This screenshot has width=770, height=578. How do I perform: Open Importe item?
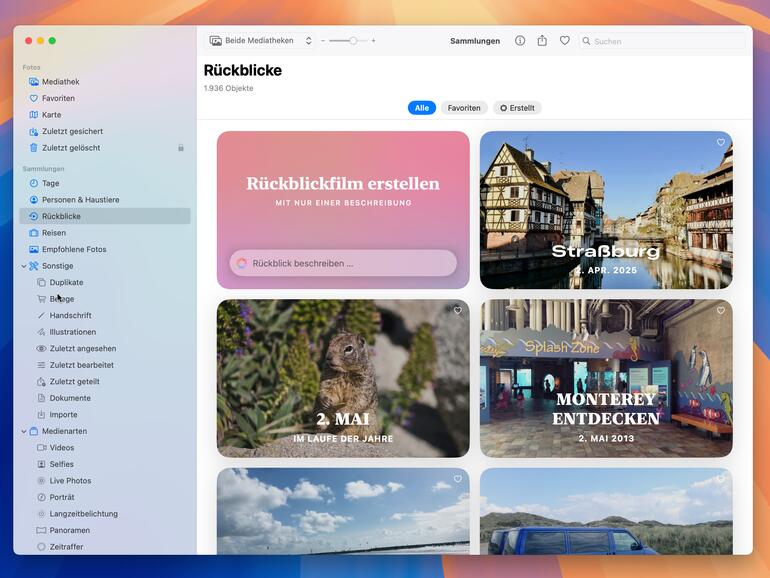[104, 414]
